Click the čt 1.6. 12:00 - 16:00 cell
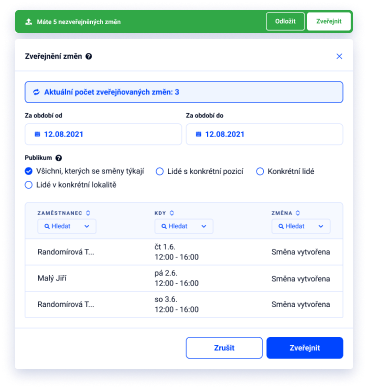 click(177, 252)
